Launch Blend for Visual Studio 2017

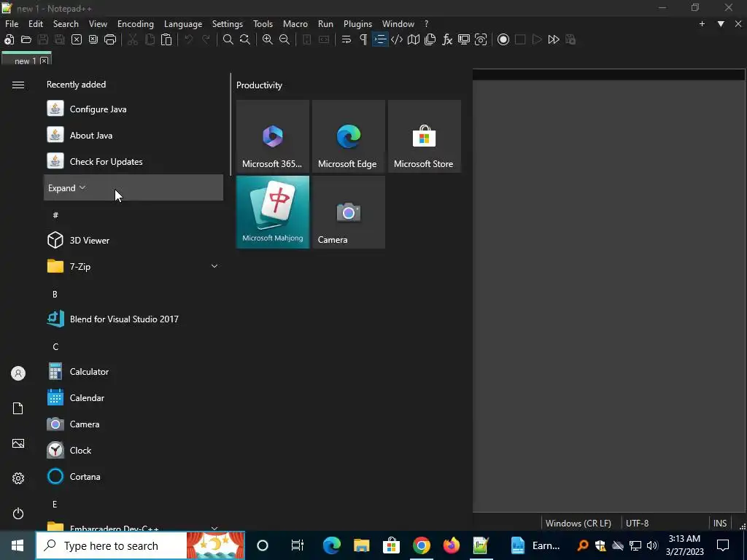[x=133, y=319]
